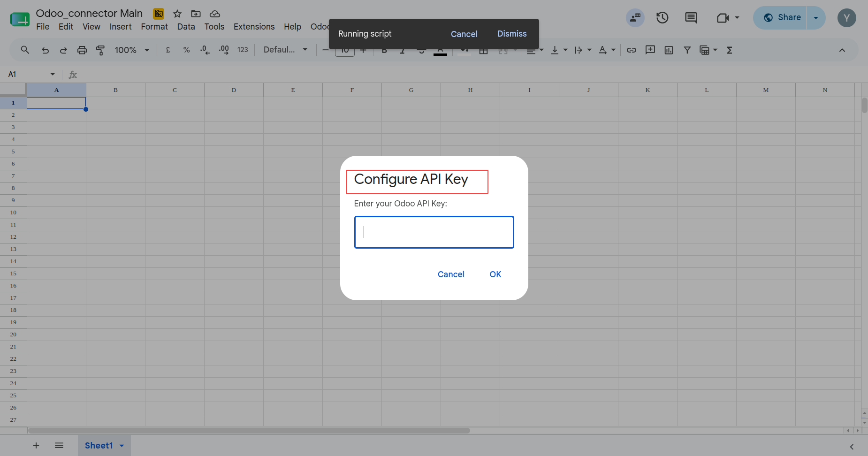Open the Tools menu
The width and height of the screenshot is (868, 456).
pos(214,27)
